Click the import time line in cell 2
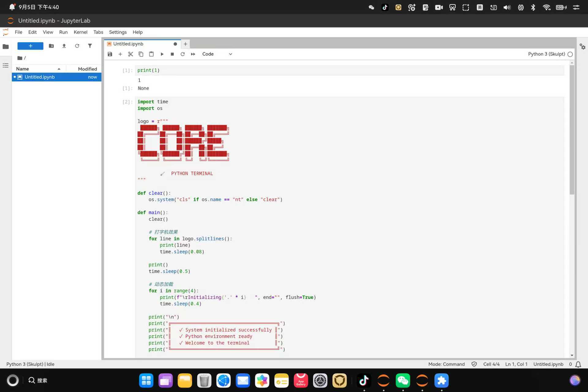 (x=153, y=102)
